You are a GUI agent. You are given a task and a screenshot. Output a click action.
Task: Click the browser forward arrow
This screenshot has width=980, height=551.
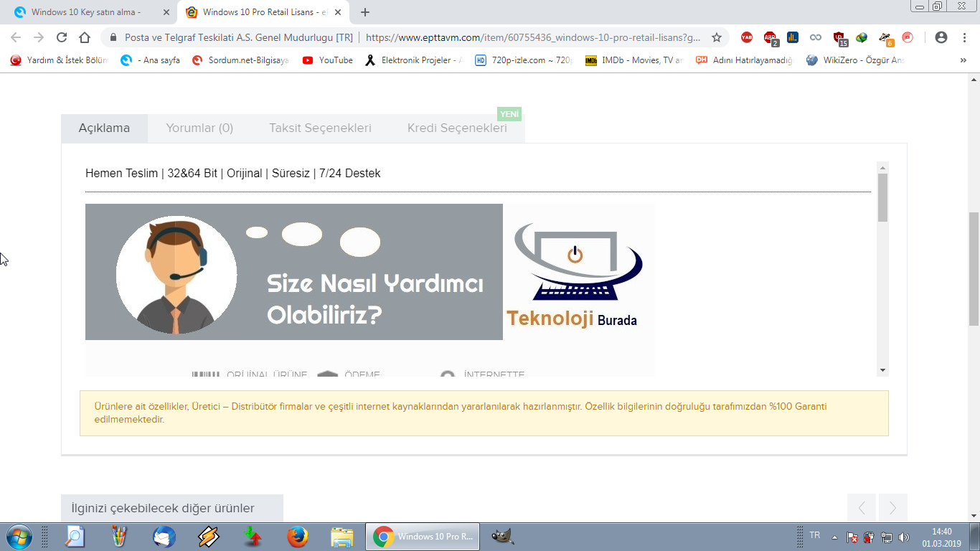point(39,37)
